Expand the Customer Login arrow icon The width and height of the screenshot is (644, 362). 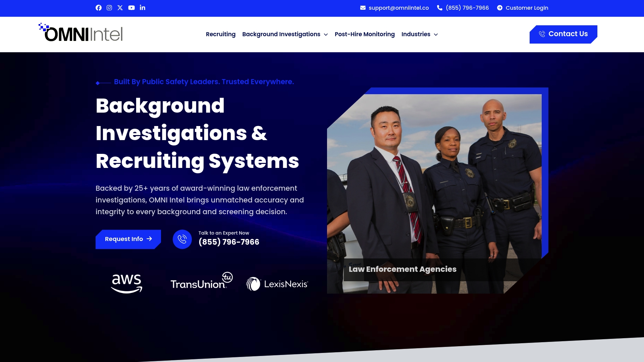click(x=499, y=7)
